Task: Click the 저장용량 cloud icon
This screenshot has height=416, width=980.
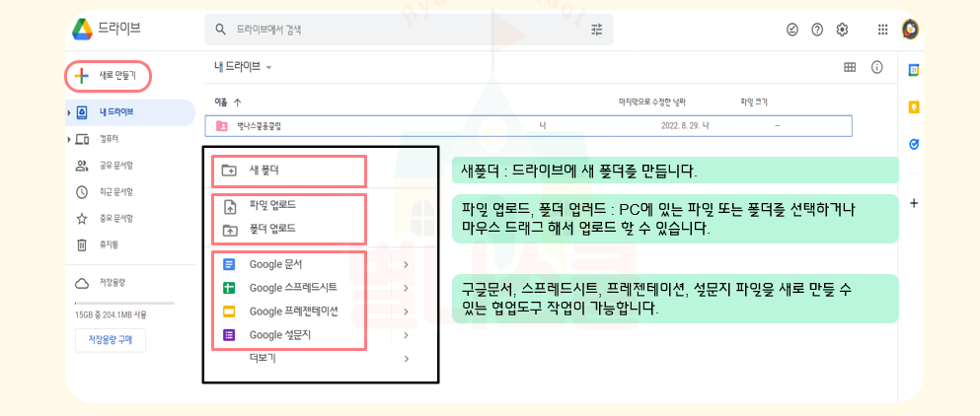Action: coord(81,284)
